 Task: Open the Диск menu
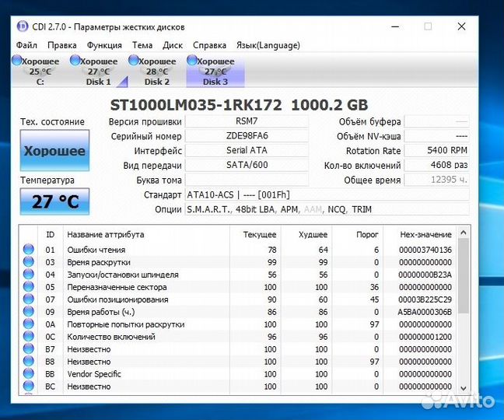click(173, 45)
